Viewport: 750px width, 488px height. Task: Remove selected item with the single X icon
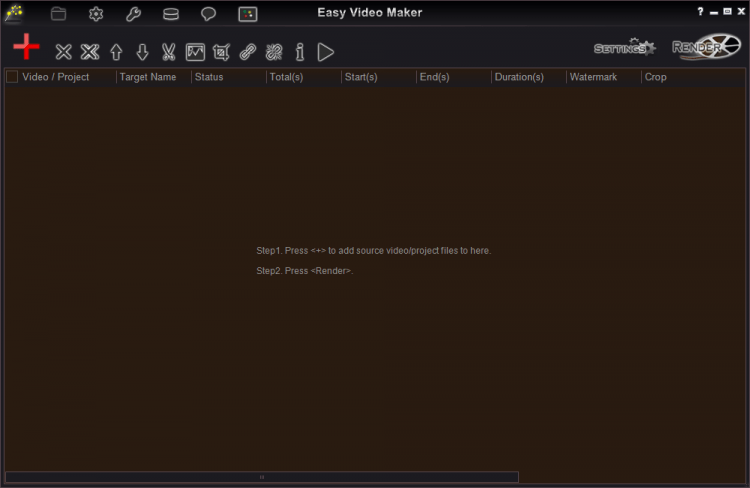tap(63, 52)
